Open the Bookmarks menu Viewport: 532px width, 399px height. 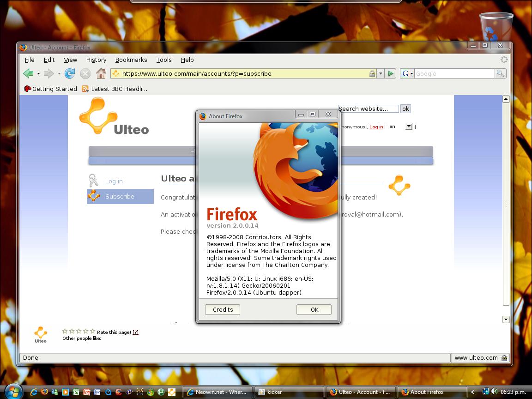coord(131,60)
